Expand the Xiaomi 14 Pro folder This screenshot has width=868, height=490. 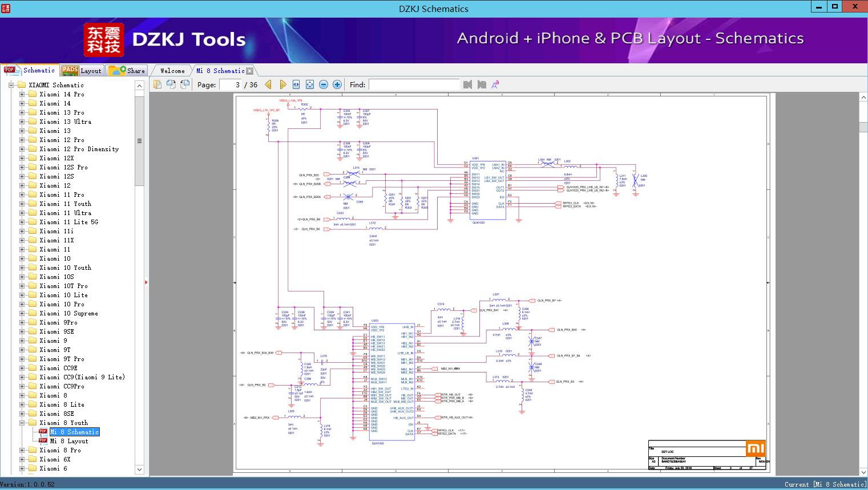click(x=22, y=94)
